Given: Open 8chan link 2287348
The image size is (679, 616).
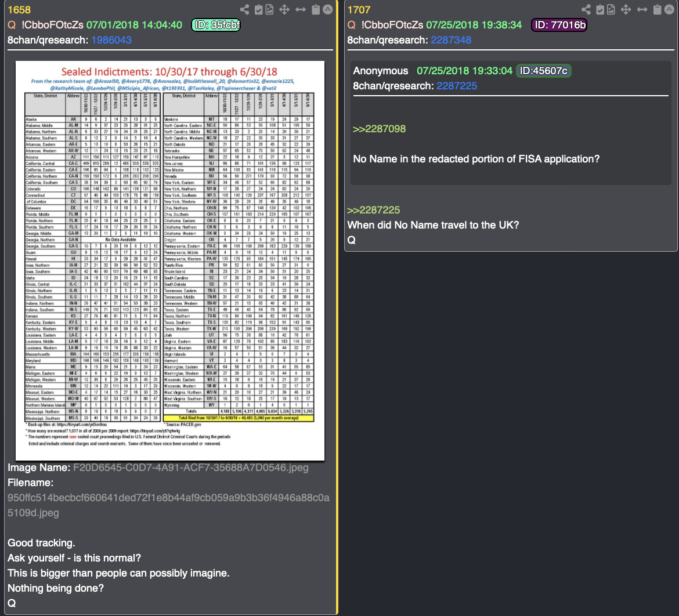Looking at the screenshot, I should click(451, 40).
